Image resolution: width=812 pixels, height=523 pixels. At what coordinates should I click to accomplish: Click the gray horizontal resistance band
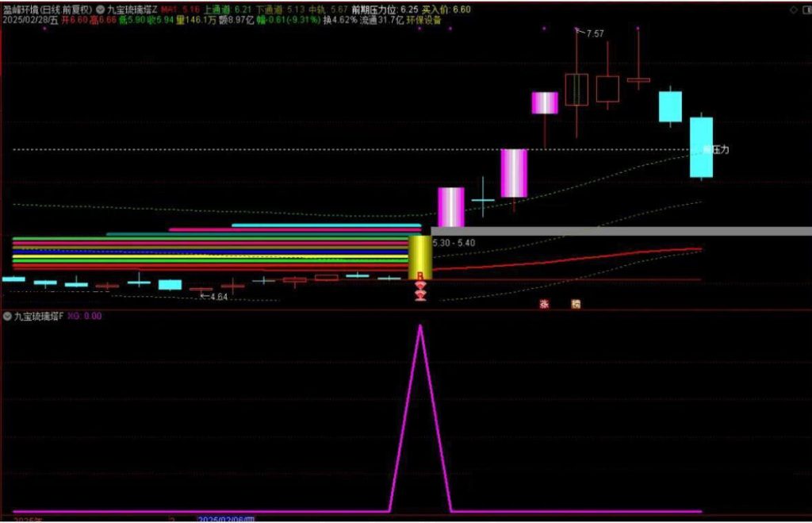point(619,231)
